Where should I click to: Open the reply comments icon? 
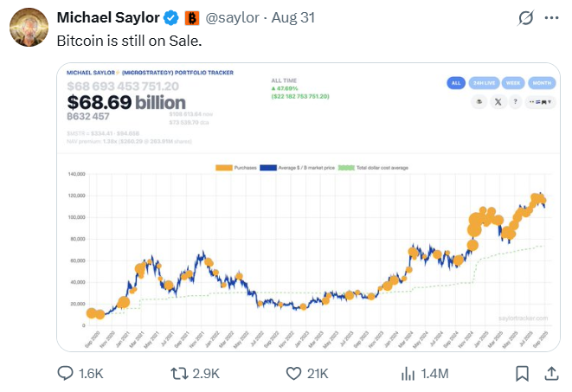[65, 373]
